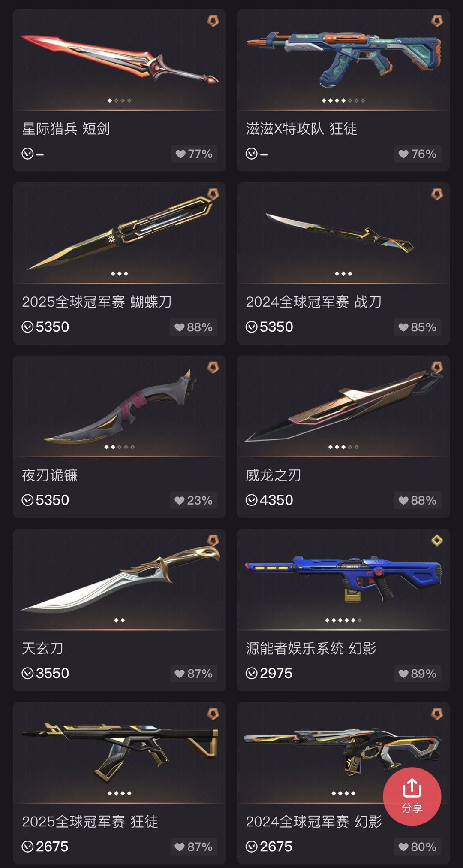Image resolution: width=463 pixels, height=868 pixels.
Task: Click the VP currency icon beside 4350 on 威龙之刃
Action: tap(251, 500)
